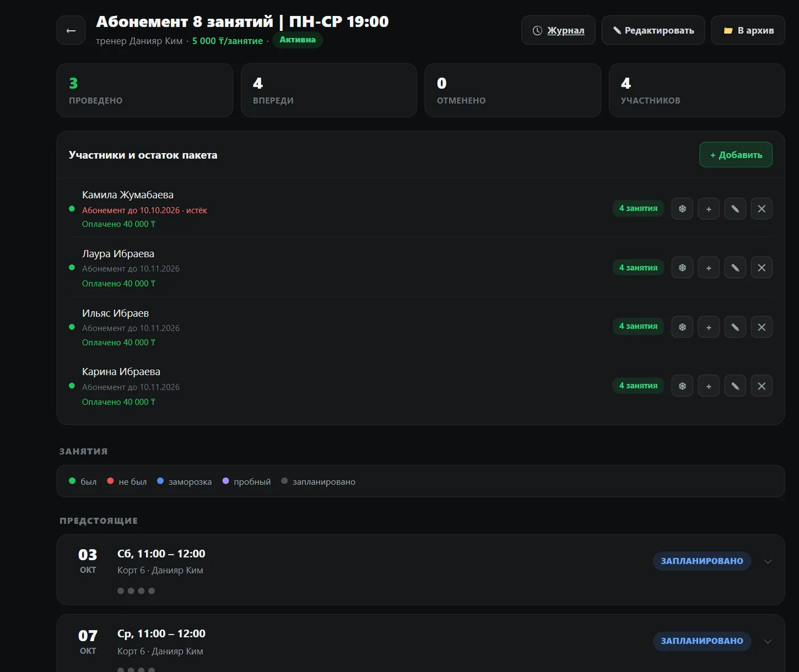The image size is (799, 672).
Task: Select the 3 Проведено stat card
Action: click(x=145, y=90)
